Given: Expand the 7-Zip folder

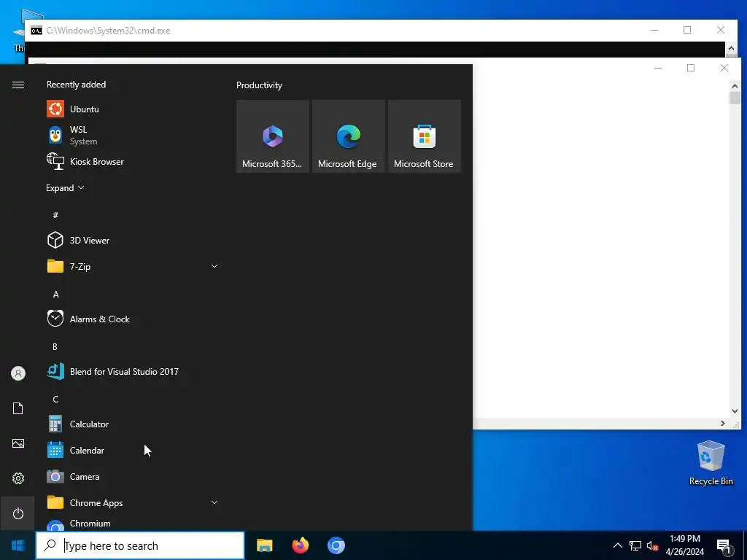Looking at the screenshot, I should coord(214,266).
